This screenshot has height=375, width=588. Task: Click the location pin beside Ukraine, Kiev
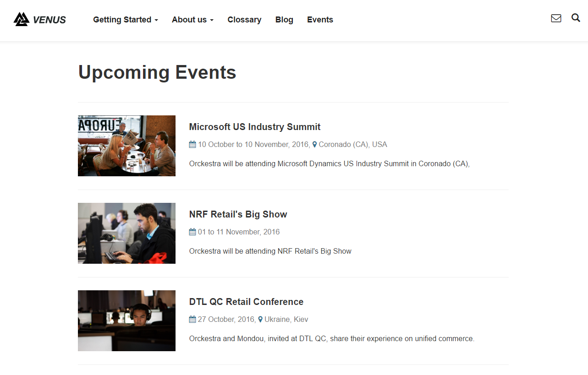[260, 320]
